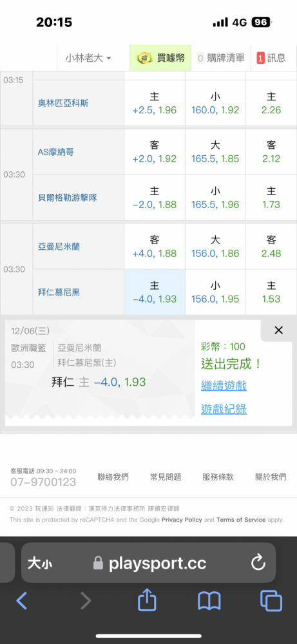Image resolution: width=297 pixels, height=644 pixels.
Task: Expand the 小林老大 user dropdown
Action: [88, 58]
